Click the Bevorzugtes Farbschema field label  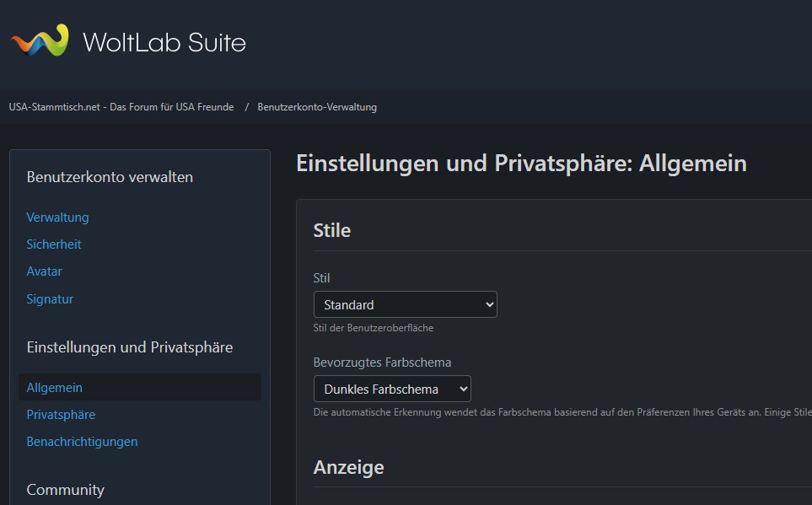[382, 363]
